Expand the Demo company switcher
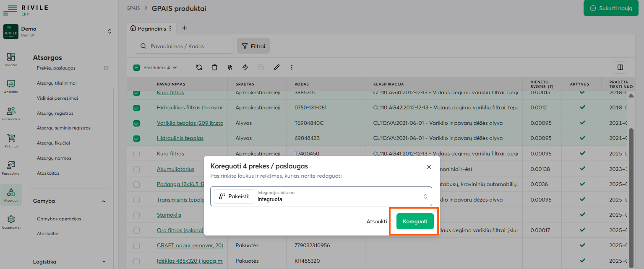This screenshot has width=644, height=269. [110, 31]
